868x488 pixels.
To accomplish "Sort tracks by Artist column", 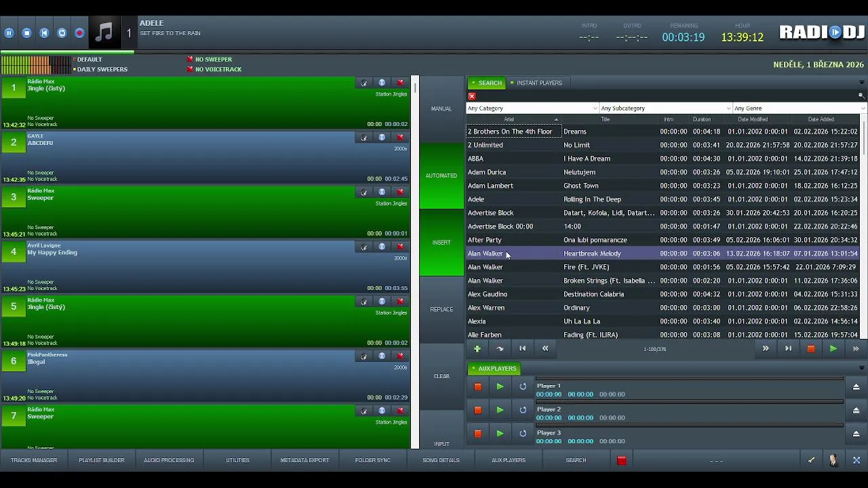I will (x=513, y=119).
